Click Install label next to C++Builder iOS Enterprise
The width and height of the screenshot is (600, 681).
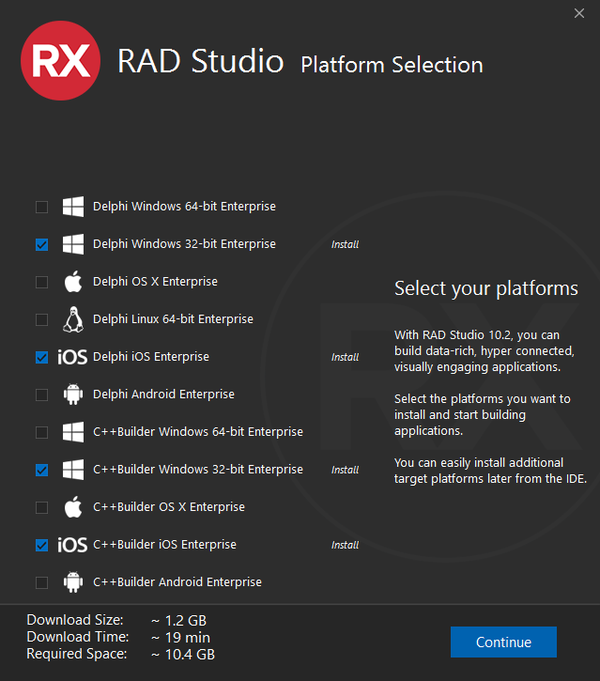(345, 545)
